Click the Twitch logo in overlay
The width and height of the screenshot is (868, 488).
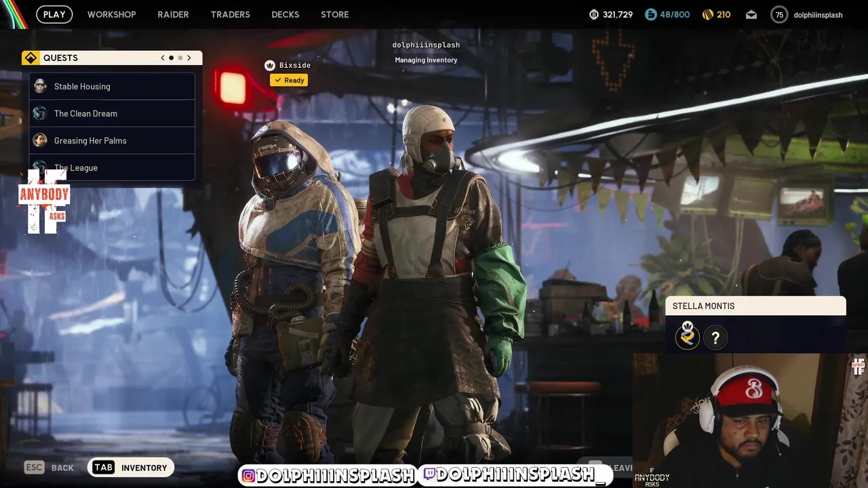(x=429, y=474)
